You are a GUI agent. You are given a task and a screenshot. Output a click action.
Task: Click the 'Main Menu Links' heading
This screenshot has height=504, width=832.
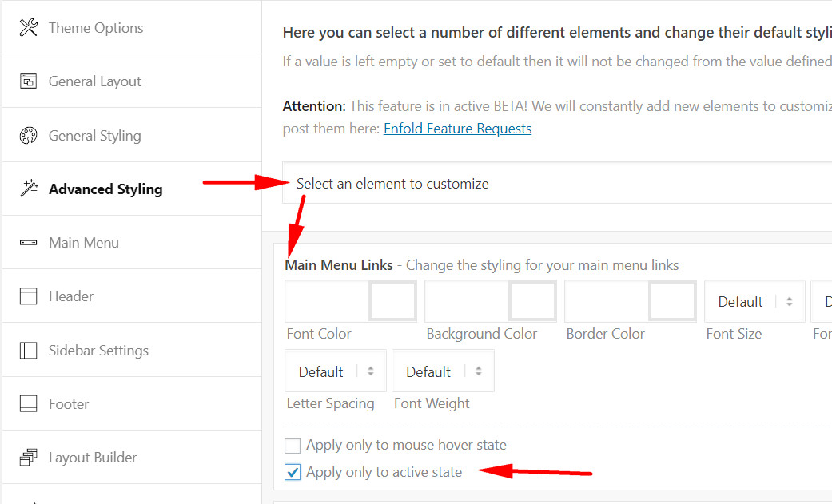pyautogui.click(x=339, y=264)
